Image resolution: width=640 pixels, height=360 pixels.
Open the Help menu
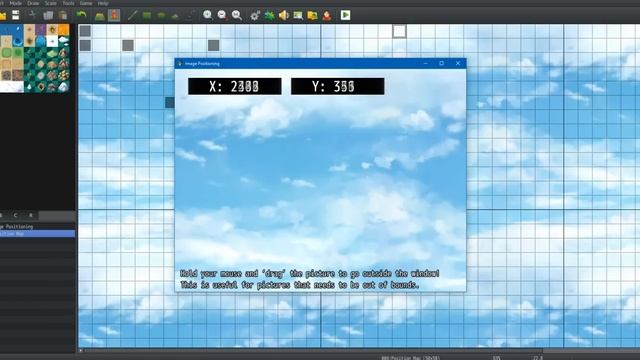103,3
